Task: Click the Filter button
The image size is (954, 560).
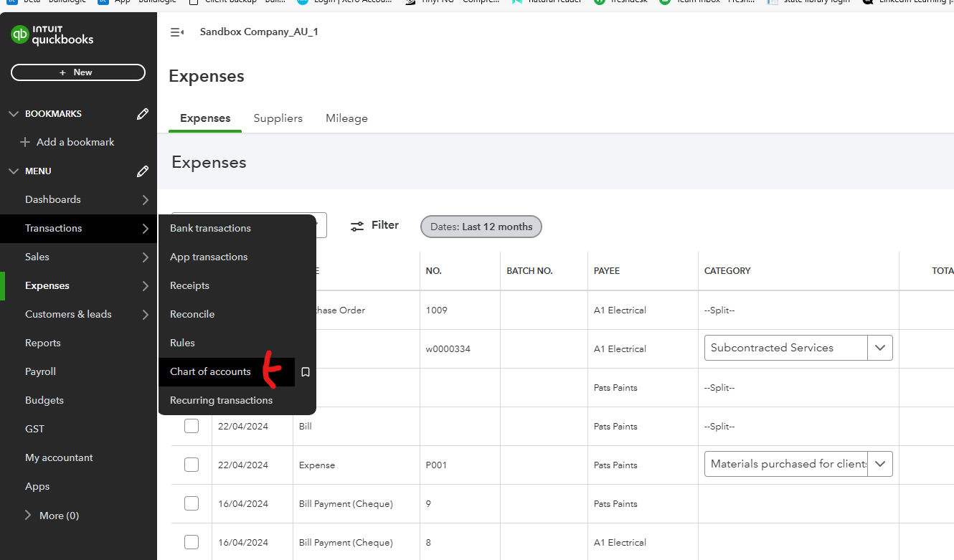Action: (x=374, y=226)
